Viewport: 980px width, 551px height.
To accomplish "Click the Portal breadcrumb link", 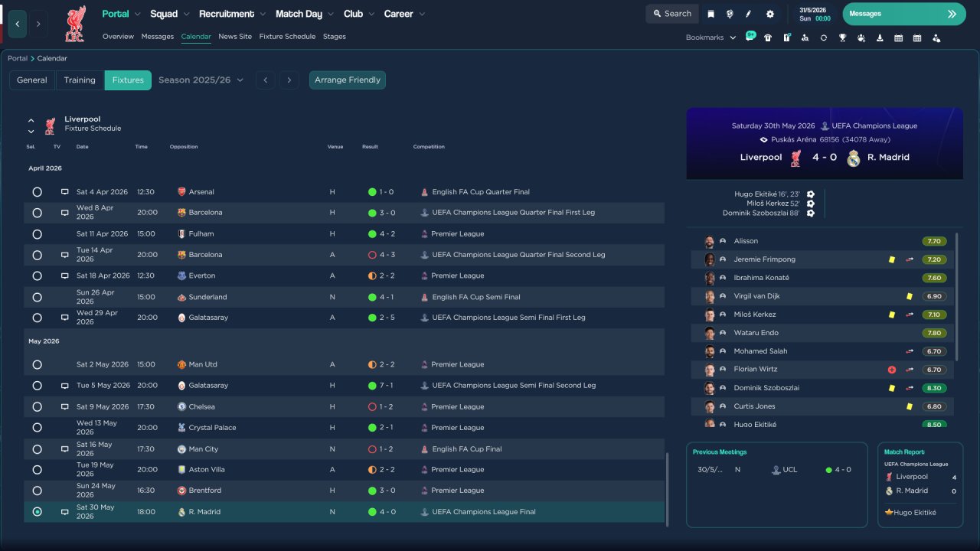I will tap(18, 59).
